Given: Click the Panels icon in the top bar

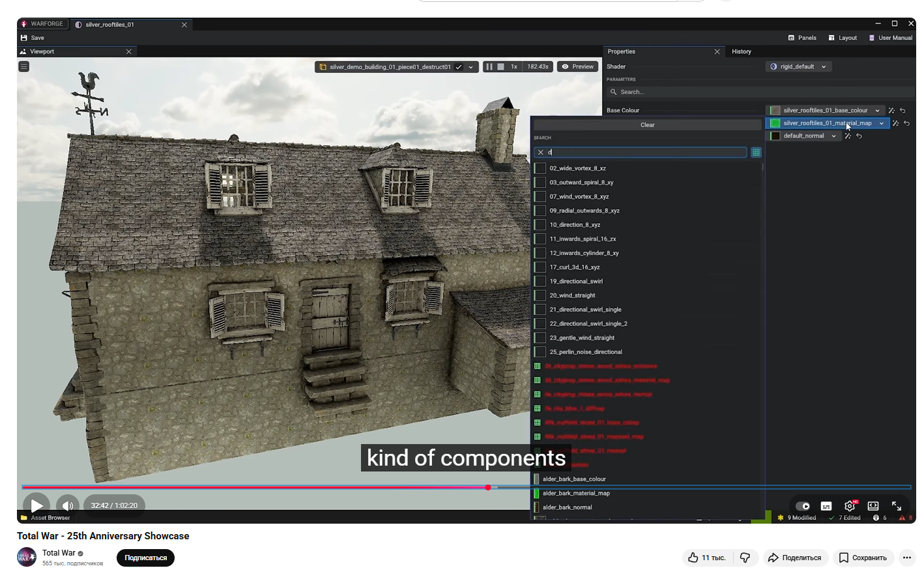Looking at the screenshot, I should click(791, 38).
